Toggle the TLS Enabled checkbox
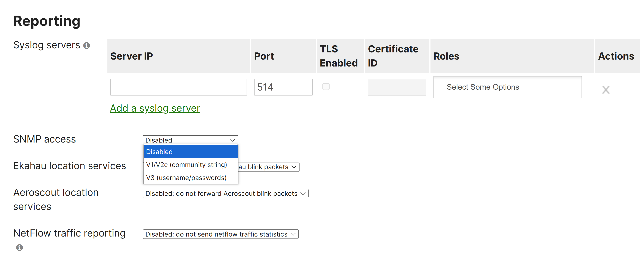The height and width of the screenshot is (274, 644). [x=326, y=87]
